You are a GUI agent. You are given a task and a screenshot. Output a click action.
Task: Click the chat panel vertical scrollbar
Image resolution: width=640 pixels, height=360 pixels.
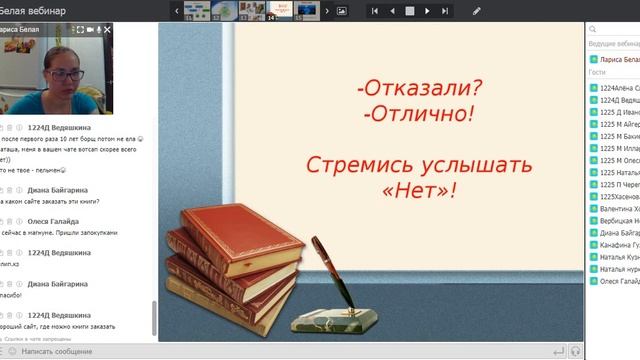tap(154, 318)
